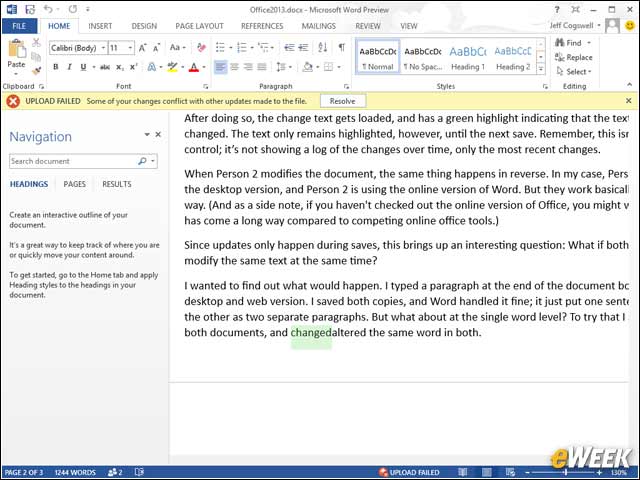
Task: Open the font size dropdown
Action: click(130, 48)
